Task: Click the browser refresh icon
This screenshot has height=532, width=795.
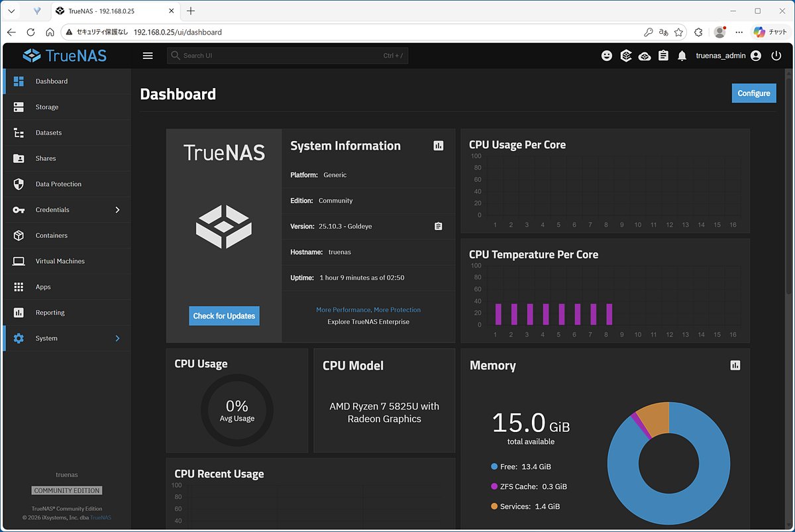Action: (x=30, y=32)
